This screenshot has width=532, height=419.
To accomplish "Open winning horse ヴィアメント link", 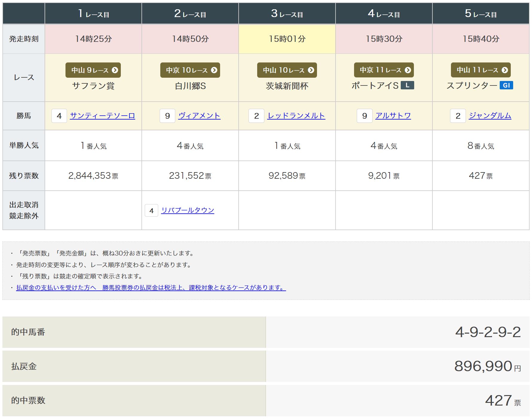I will [x=199, y=116].
